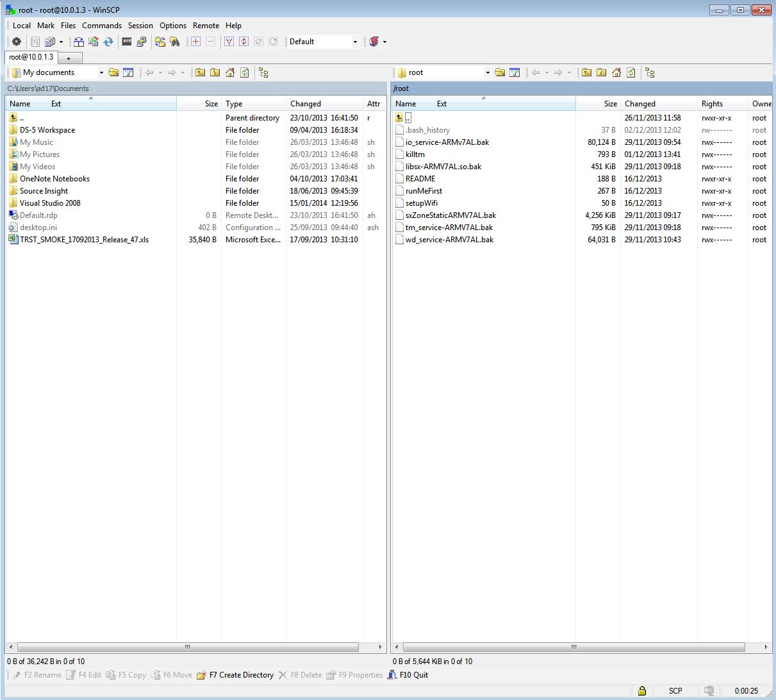
Task: Expand the arrow next to New Session icon
Action: click(385, 42)
